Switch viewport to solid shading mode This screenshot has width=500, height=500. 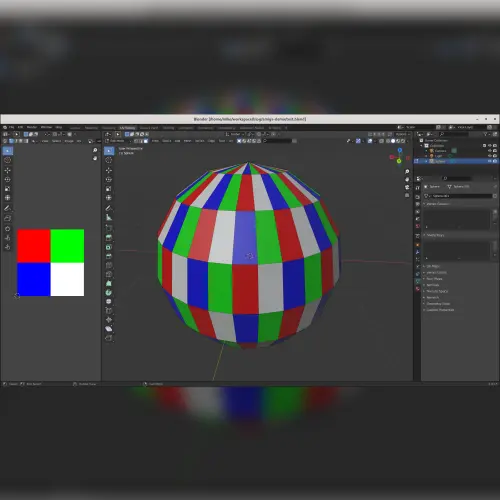(393, 141)
